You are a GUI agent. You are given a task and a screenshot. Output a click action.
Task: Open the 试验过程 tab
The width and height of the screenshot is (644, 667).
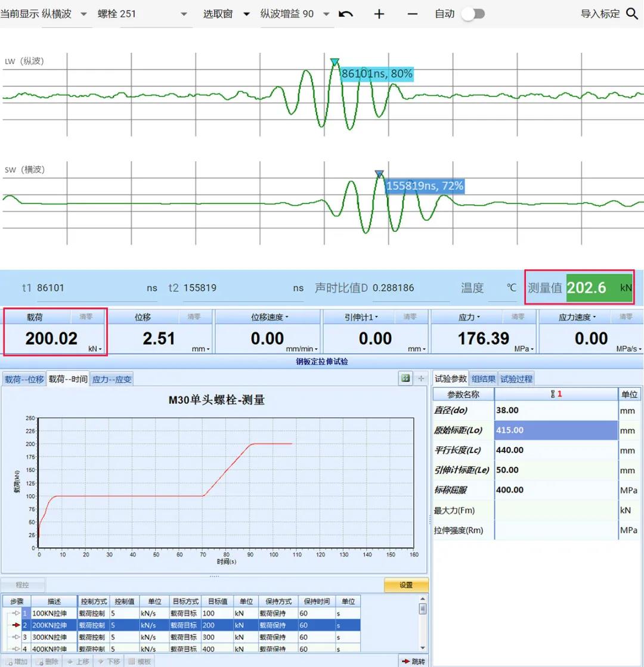point(516,379)
